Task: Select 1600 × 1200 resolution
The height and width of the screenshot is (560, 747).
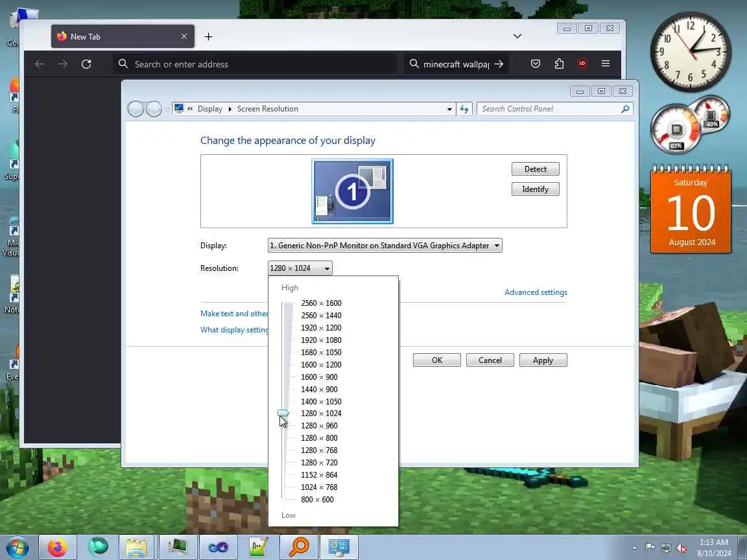Action: point(321,364)
